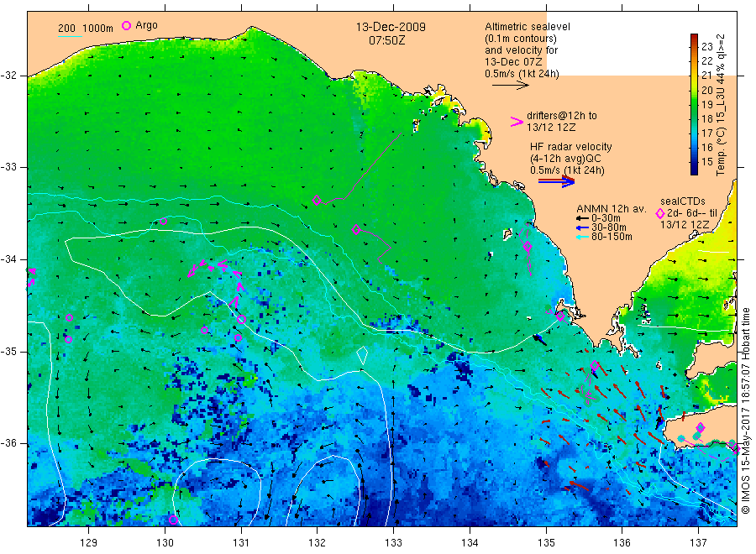
Task: Click the 'HF radar velocity' legend text
Action: [571, 146]
